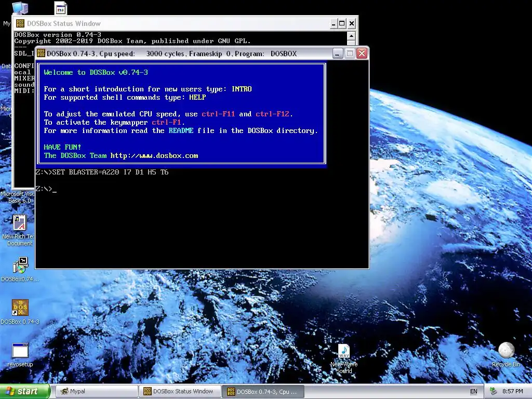Image resolution: width=532 pixels, height=399 pixels.
Task: Click the EN language indicator
Action: point(473,391)
